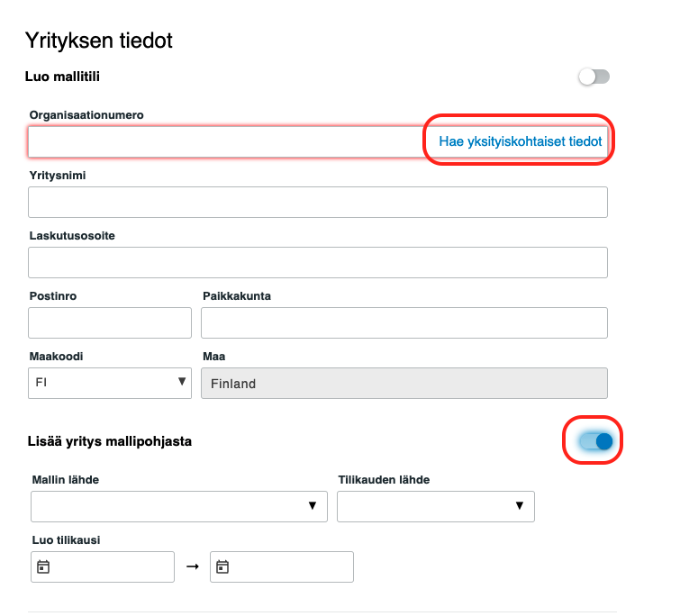The height and width of the screenshot is (616, 680).
Task: Select the Laskutusosoite input box
Action: click(317, 263)
